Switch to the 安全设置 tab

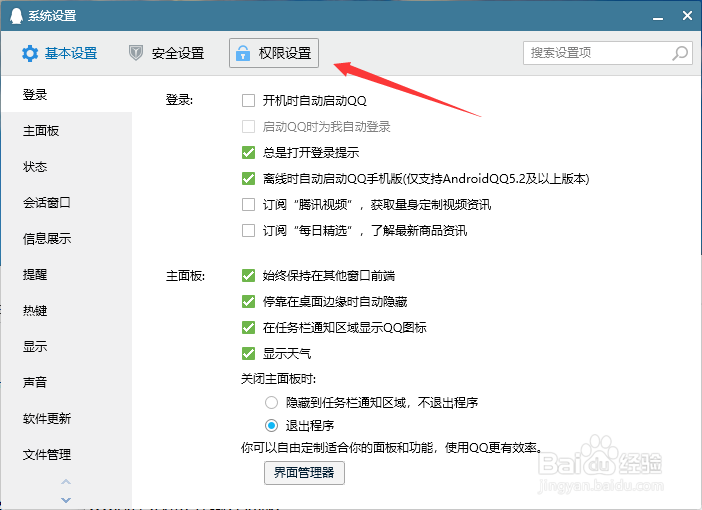[167, 53]
